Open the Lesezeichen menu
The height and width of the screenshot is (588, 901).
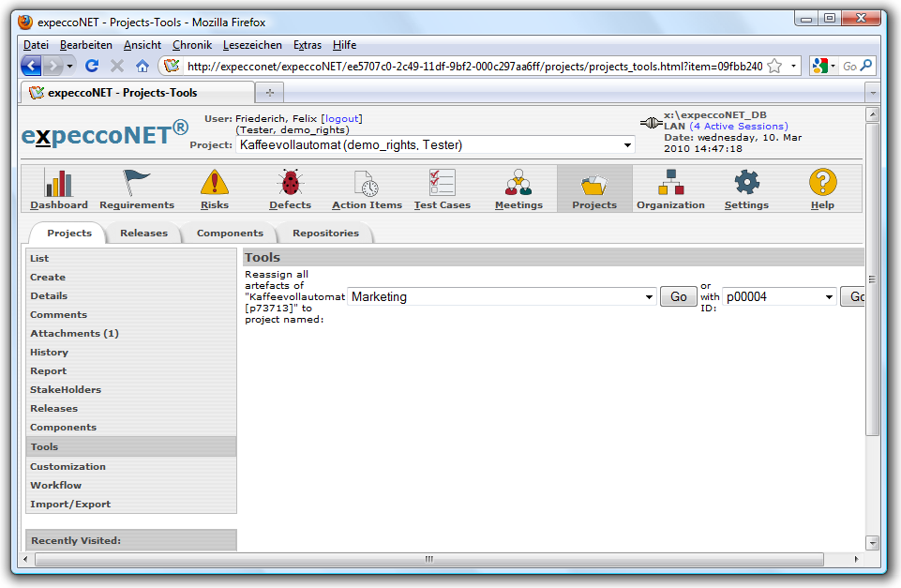(x=252, y=45)
